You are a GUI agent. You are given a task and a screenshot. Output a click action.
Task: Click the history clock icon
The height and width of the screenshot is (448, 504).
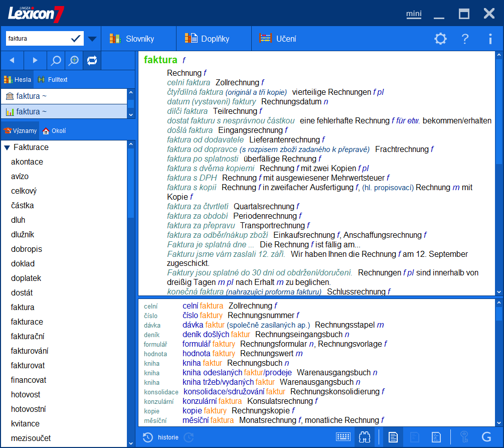148,437
